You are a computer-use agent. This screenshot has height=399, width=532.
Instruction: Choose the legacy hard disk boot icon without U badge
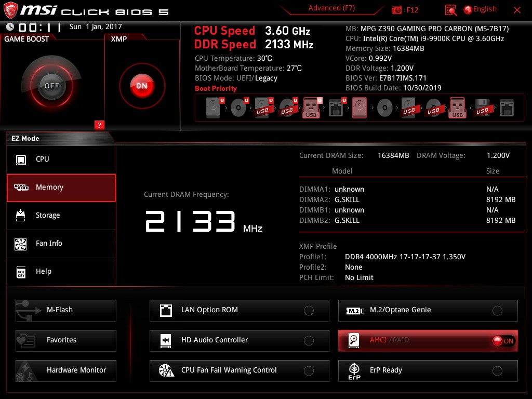click(360, 108)
